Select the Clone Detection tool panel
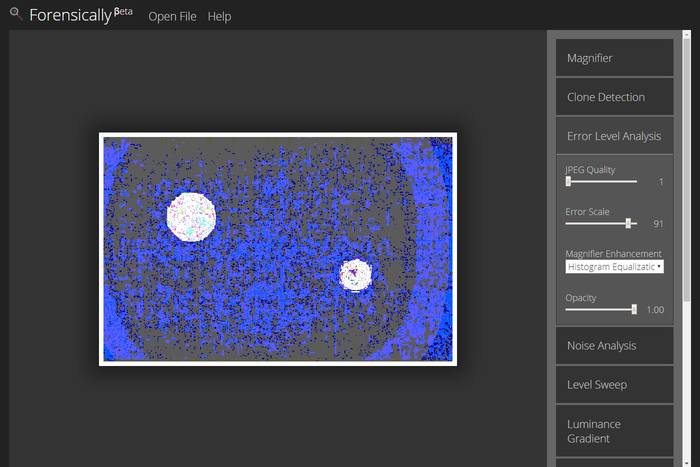Viewport: 700px width, 467px height. click(x=614, y=97)
